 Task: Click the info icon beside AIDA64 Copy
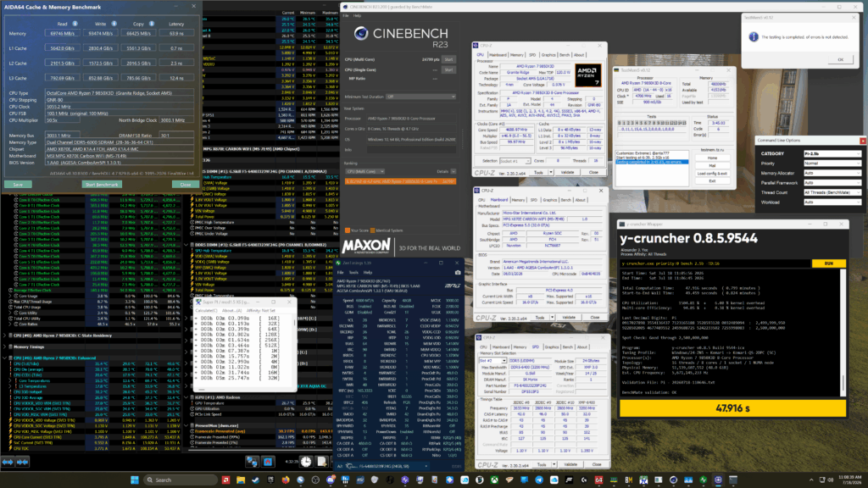tap(152, 24)
